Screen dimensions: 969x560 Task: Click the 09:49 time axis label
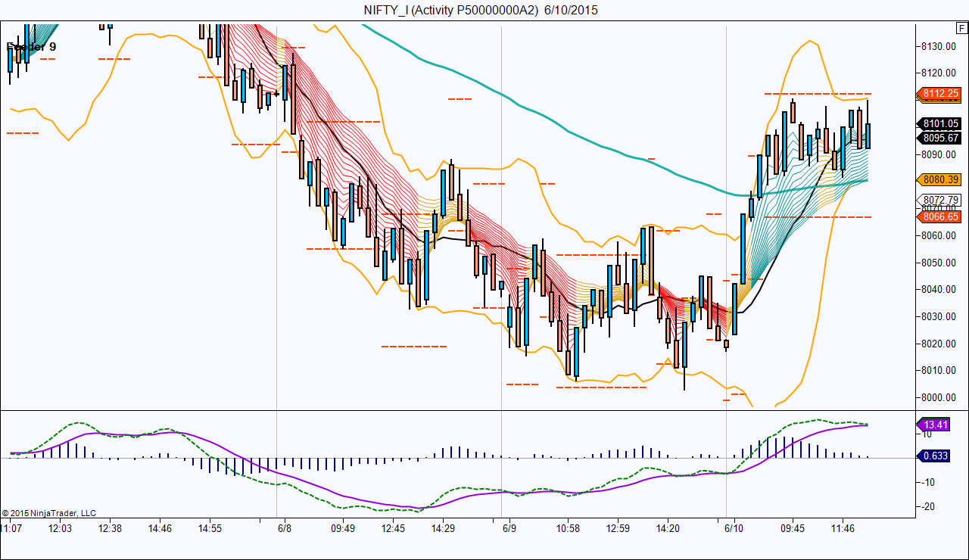tap(343, 528)
